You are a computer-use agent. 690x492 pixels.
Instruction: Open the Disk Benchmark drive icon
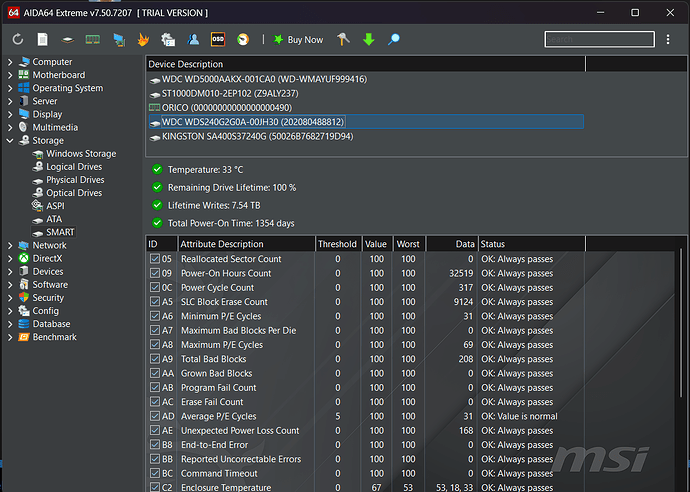(67, 40)
